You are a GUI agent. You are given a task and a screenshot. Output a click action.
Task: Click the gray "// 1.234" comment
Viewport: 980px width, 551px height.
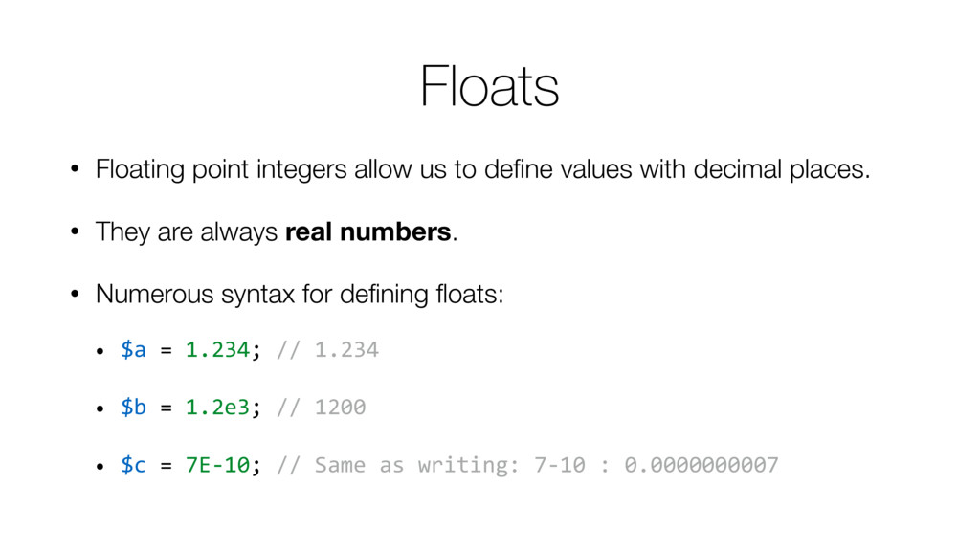coord(327,349)
